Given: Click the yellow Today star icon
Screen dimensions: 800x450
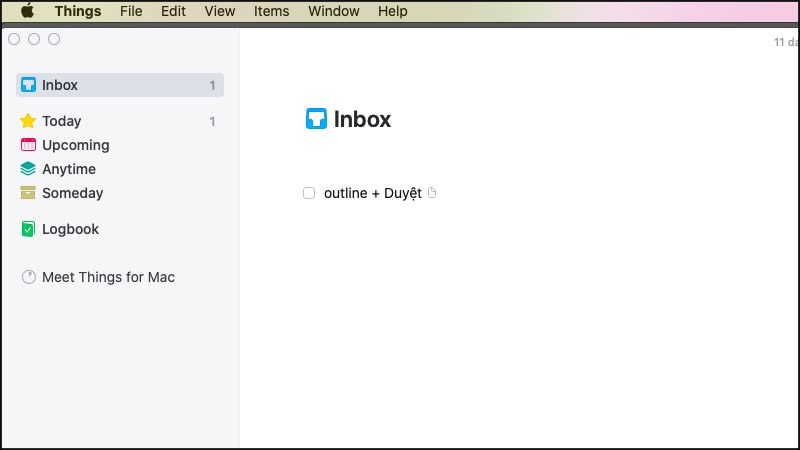Looking at the screenshot, I should pos(28,121).
